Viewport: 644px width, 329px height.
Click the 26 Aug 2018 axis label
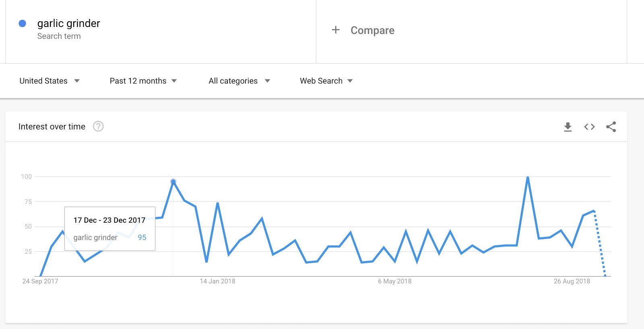coord(572,282)
